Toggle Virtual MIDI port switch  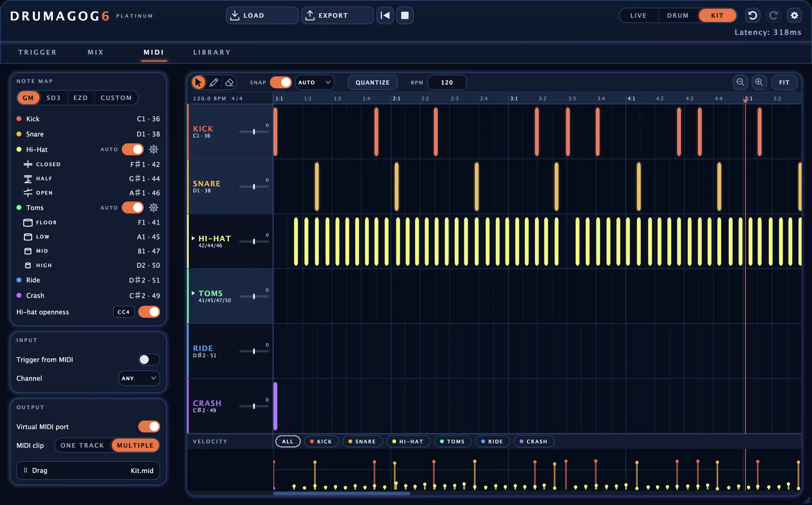click(x=149, y=427)
